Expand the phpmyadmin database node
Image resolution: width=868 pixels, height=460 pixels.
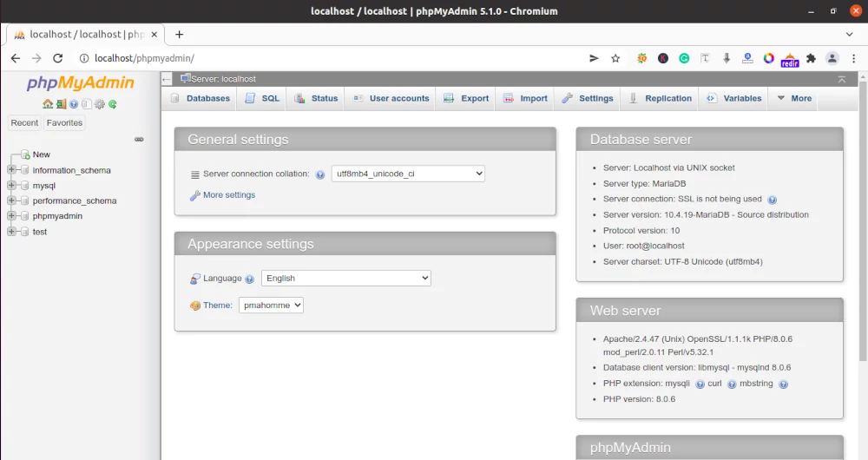pos(11,216)
